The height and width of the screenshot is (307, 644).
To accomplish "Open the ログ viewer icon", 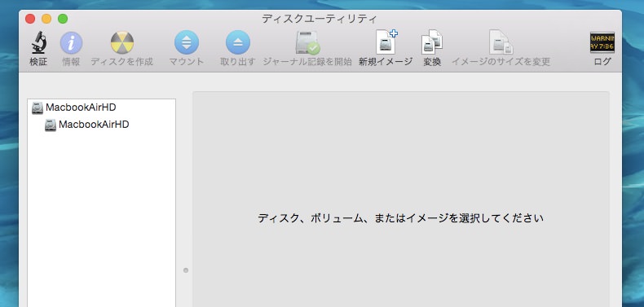I will tap(602, 42).
